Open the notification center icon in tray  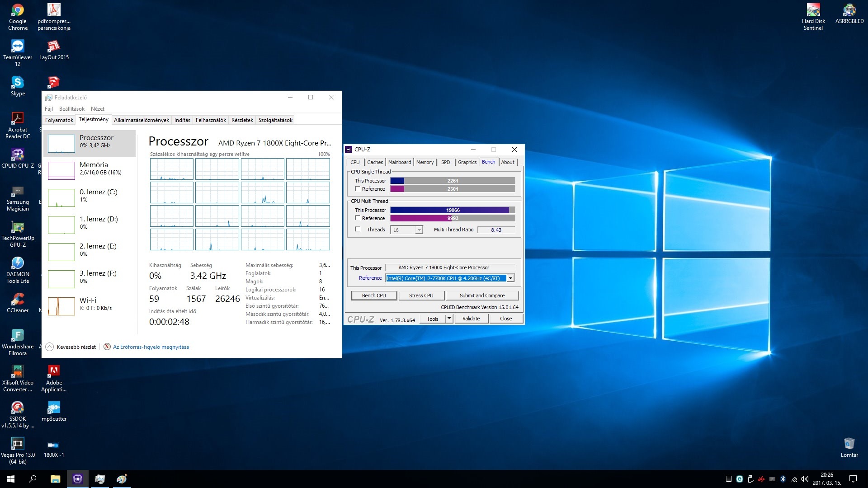[853, 479]
